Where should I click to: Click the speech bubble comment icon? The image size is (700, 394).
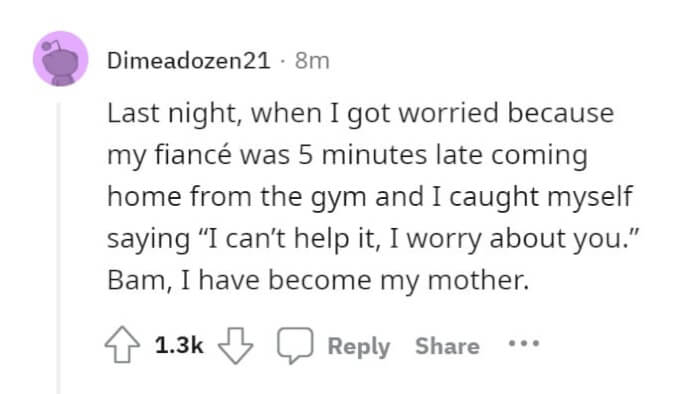(x=295, y=345)
